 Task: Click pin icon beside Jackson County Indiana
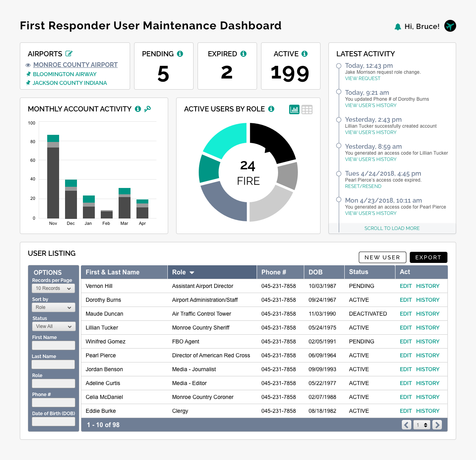28,83
